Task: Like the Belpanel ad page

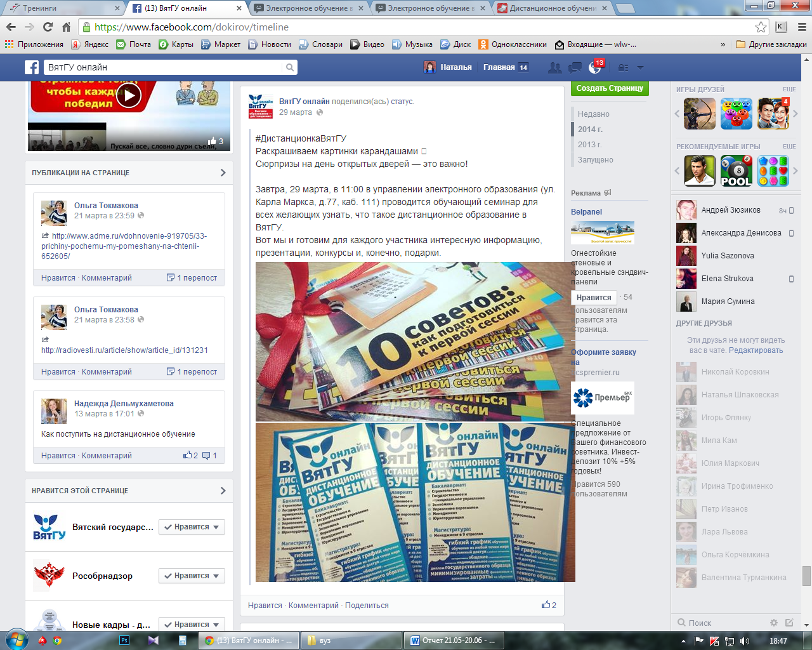Action: click(x=594, y=297)
